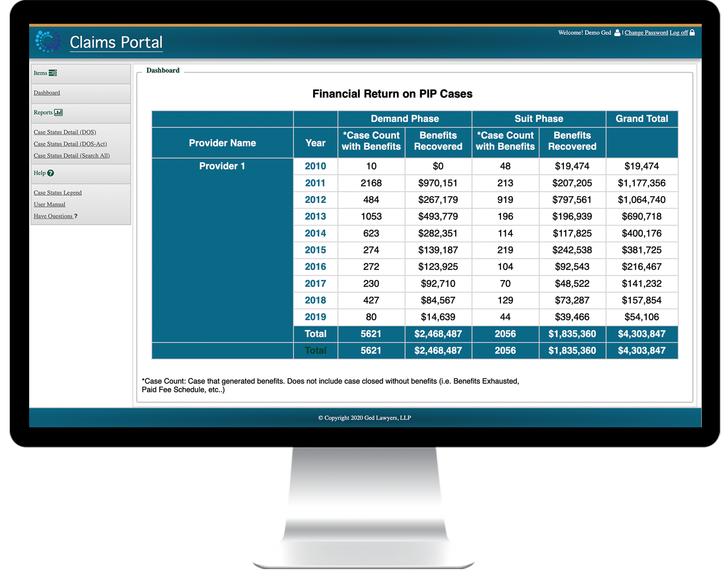The height and width of the screenshot is (573, 728).
Task: Click the Change Password link
Action: click(x=646, y=33)
